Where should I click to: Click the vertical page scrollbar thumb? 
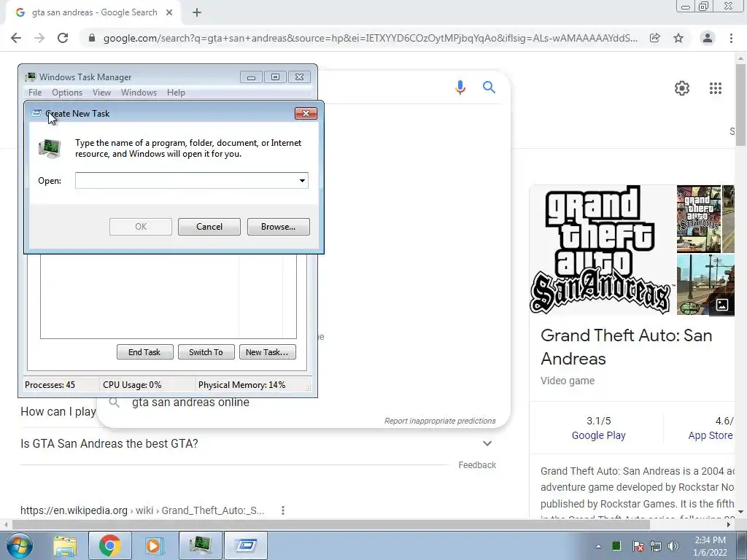(x=740, y=105)
